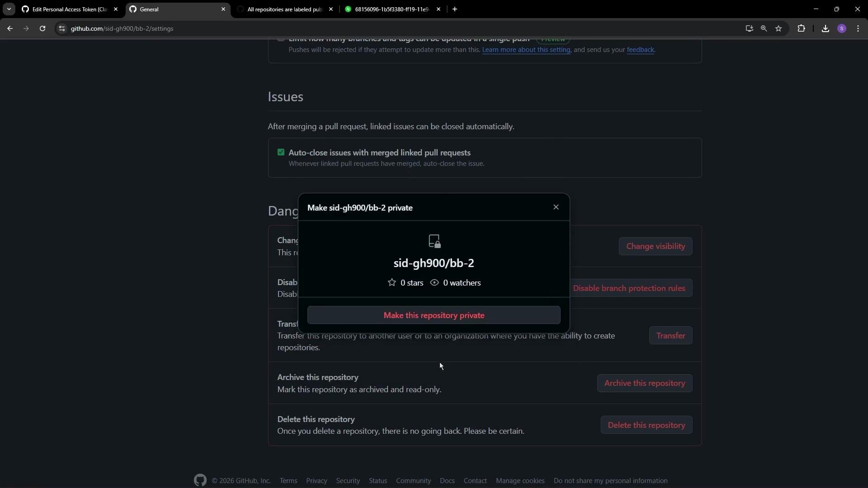
Task: Open the tab search dropdown
Action: (9, 9)
